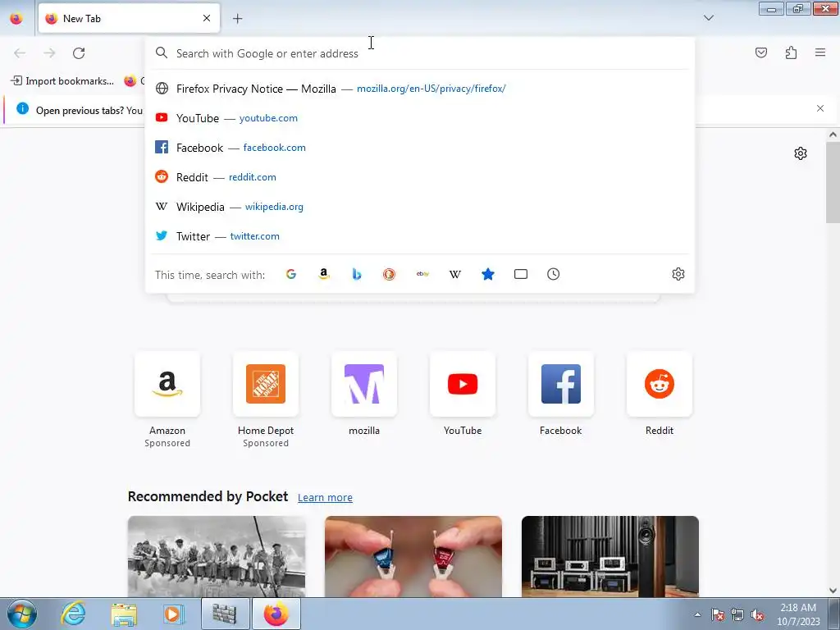This screenshot has width=840, height=630.
Task: Search in Bookmarks star icon
Action: (488, 274)
